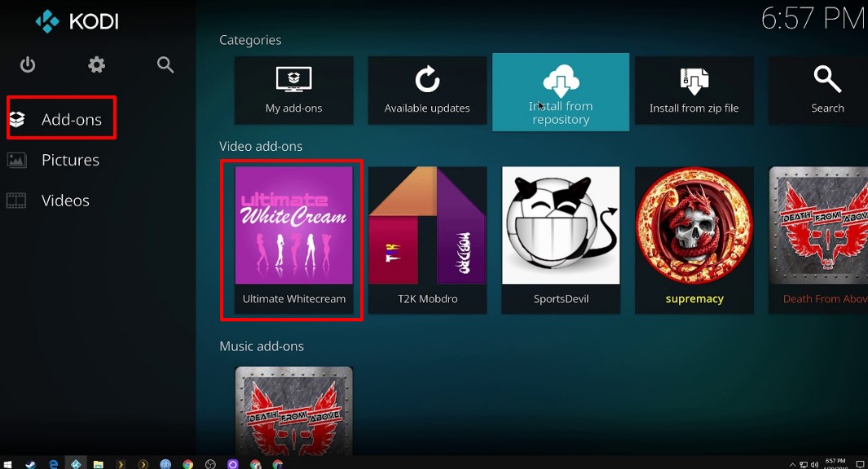Screen dimensions: 868x469
Task: Select Add-ons in the sidebar
Action: [72, 119]
